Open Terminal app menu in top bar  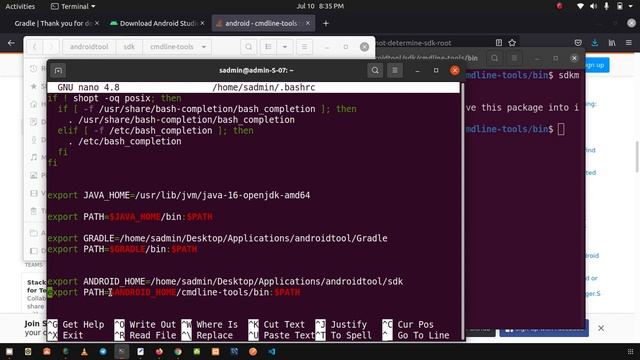point(73,6)
